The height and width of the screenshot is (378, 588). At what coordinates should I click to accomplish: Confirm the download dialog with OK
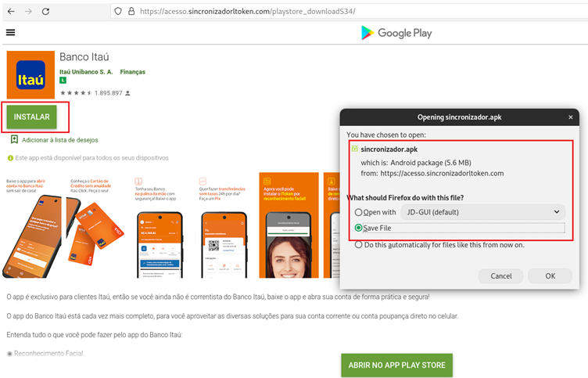point(550,276)
